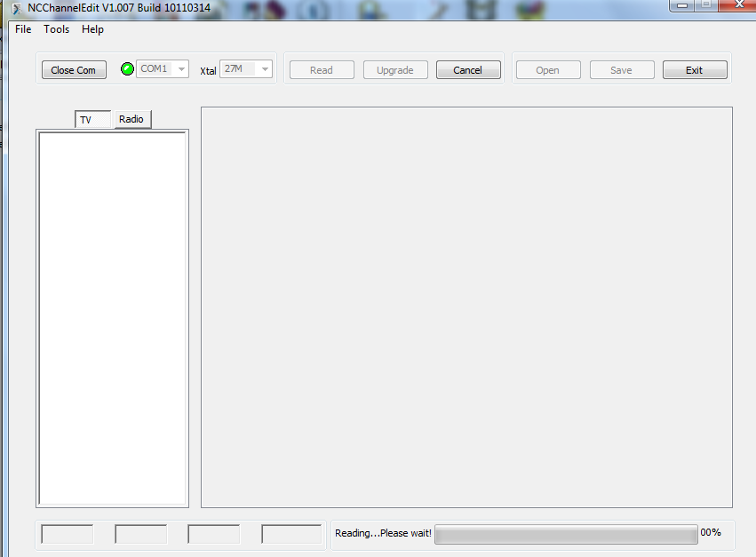Click the fourth status field at bottom

click(291, 534)
